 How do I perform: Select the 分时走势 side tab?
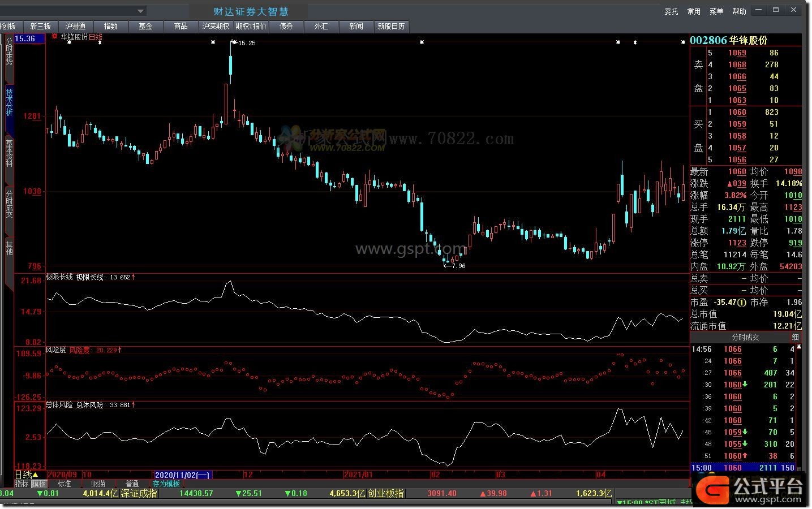click(x=9, y=52)
